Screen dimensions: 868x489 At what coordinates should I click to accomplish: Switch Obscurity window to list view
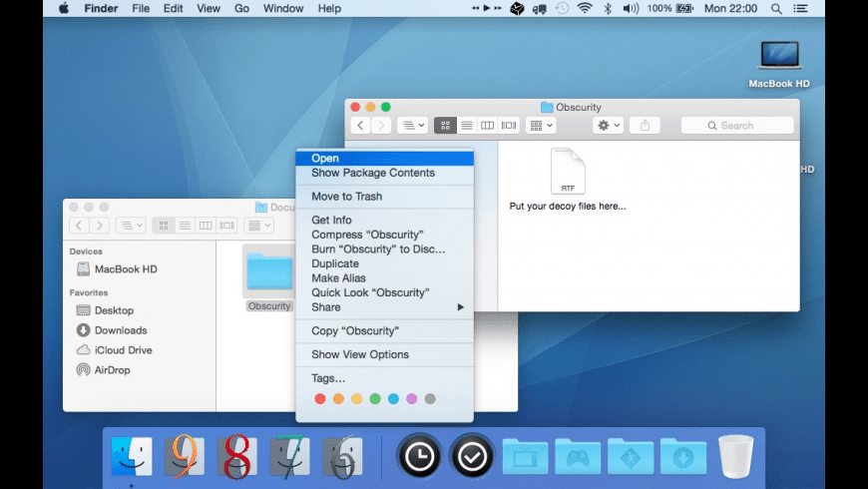pos(466,126)
